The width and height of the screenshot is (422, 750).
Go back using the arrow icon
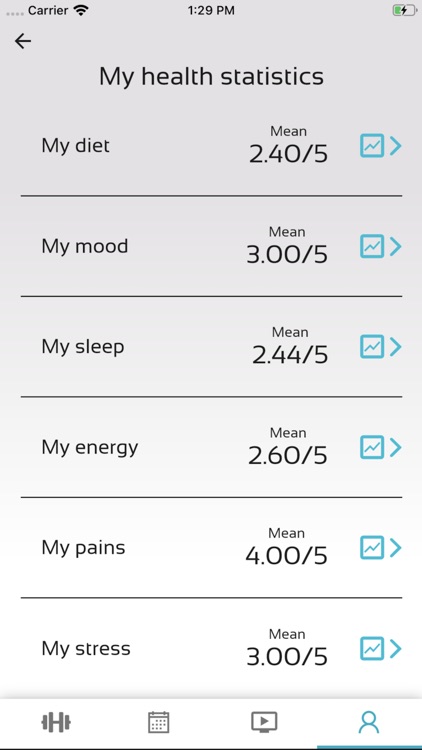[x=23, y=41]
